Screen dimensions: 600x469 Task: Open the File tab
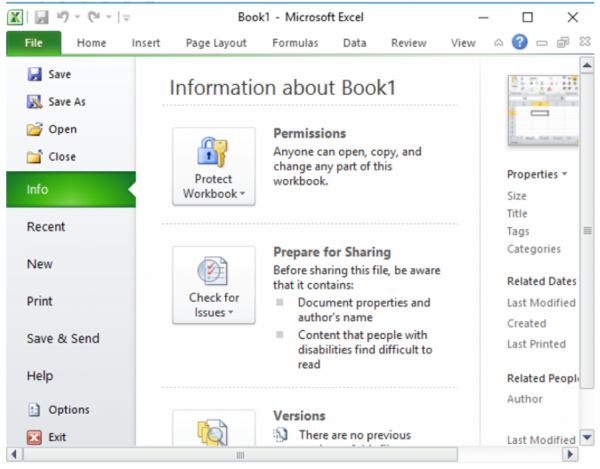click(x=34, y=43)
